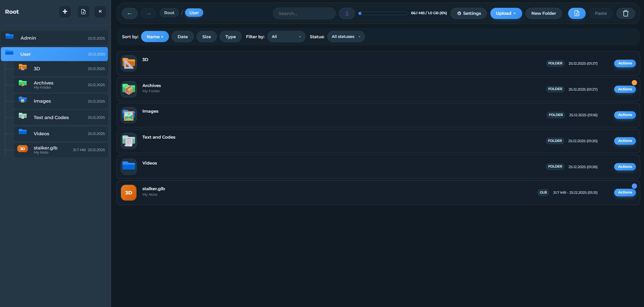Close the sidebar with X icon
The height and width of the screenshot is (307, 644).
[x=100, y=12]
